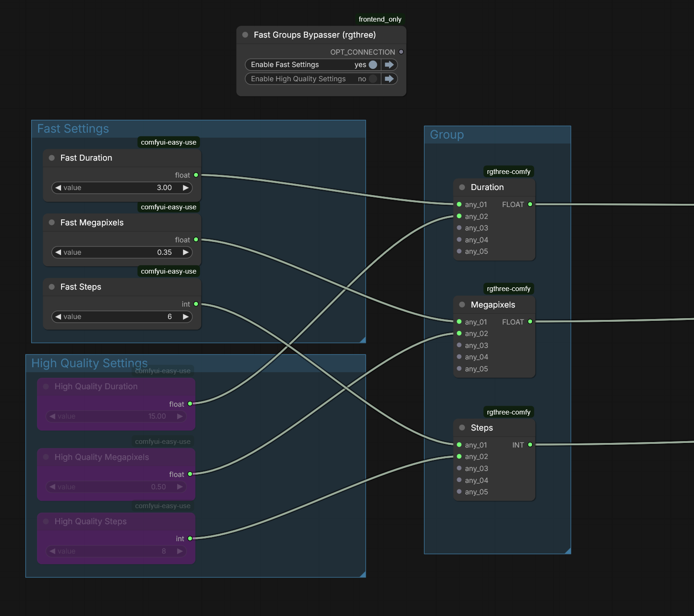Click any_05 input port on Steps node

tap(459, 492)
